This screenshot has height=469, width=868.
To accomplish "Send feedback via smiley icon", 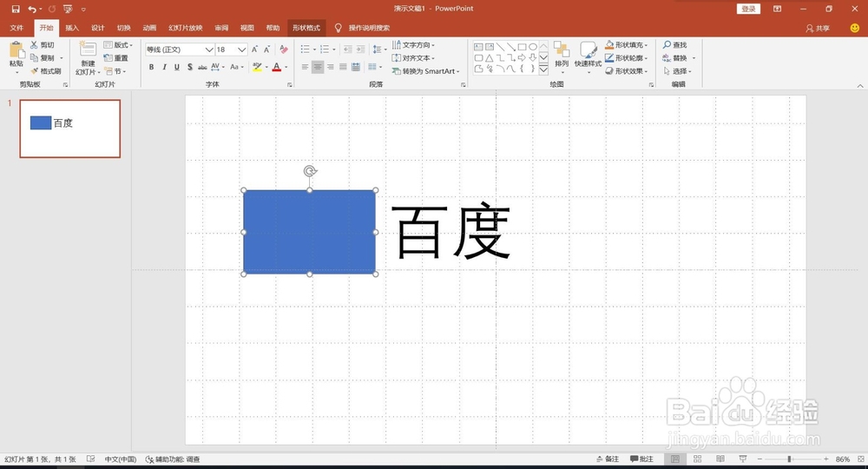I will tap(855, 28).
